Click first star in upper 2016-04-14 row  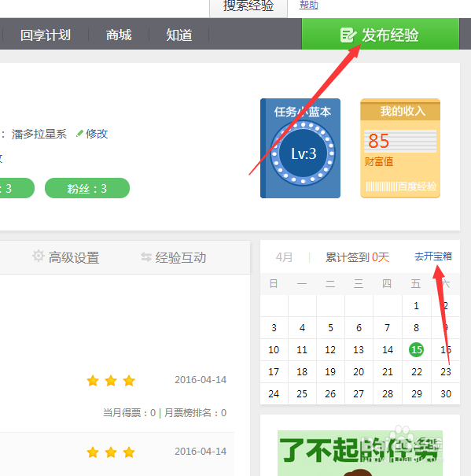(93, 380)
